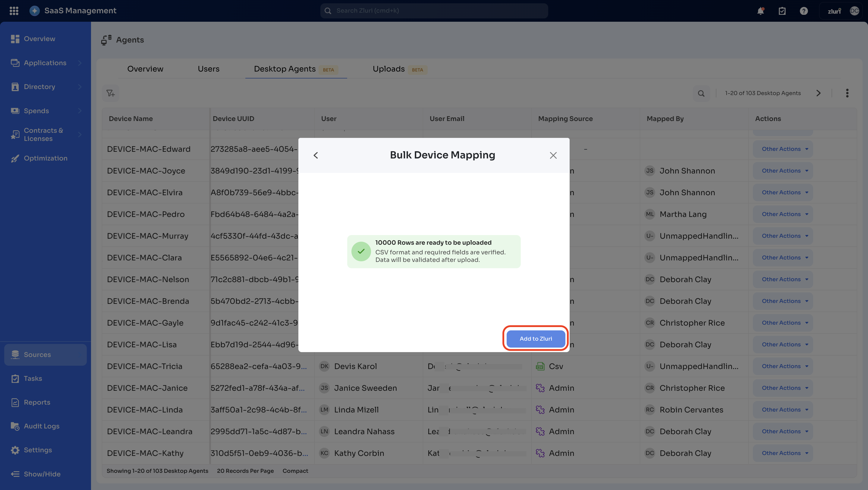Open Other Actions dropdown for DEVICE-MAC-Joyce
This screenshot has width=868, height=490.
[783, 171]
